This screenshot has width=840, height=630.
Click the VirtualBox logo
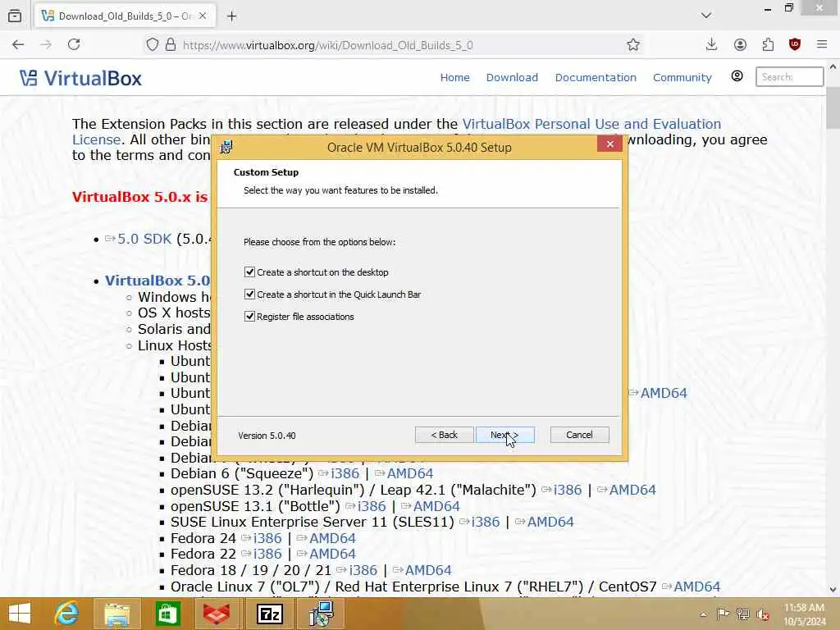[x=81, y=78]
